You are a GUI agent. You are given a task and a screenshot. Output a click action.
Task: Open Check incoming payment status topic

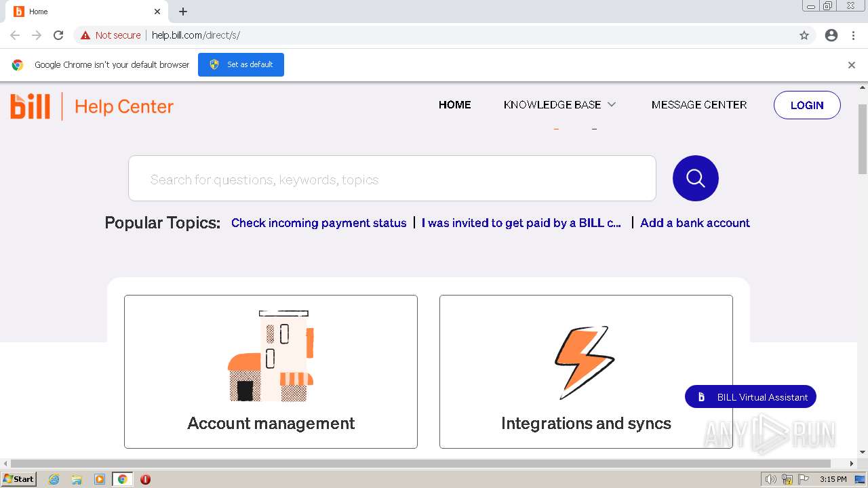[319, 223]
